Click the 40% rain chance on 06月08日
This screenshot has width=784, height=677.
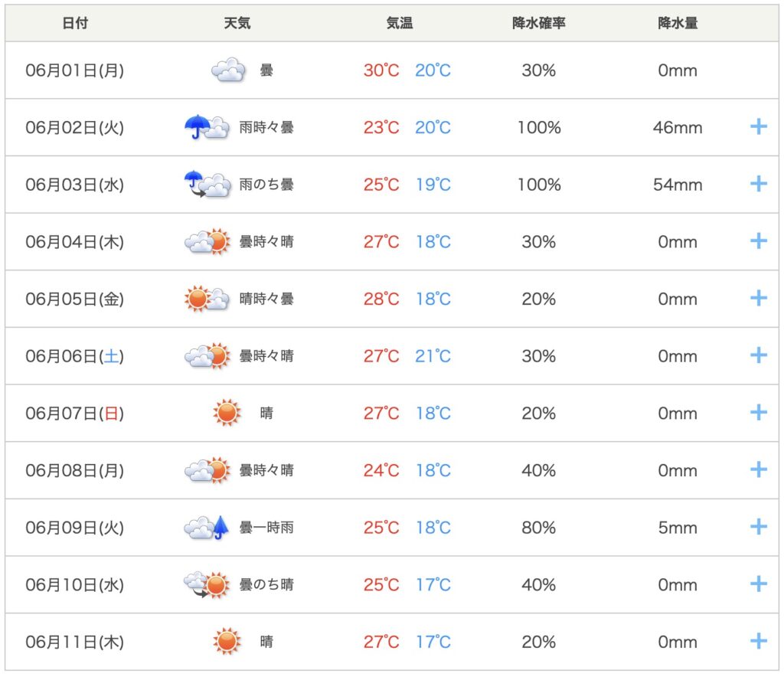tap(538, 470)
